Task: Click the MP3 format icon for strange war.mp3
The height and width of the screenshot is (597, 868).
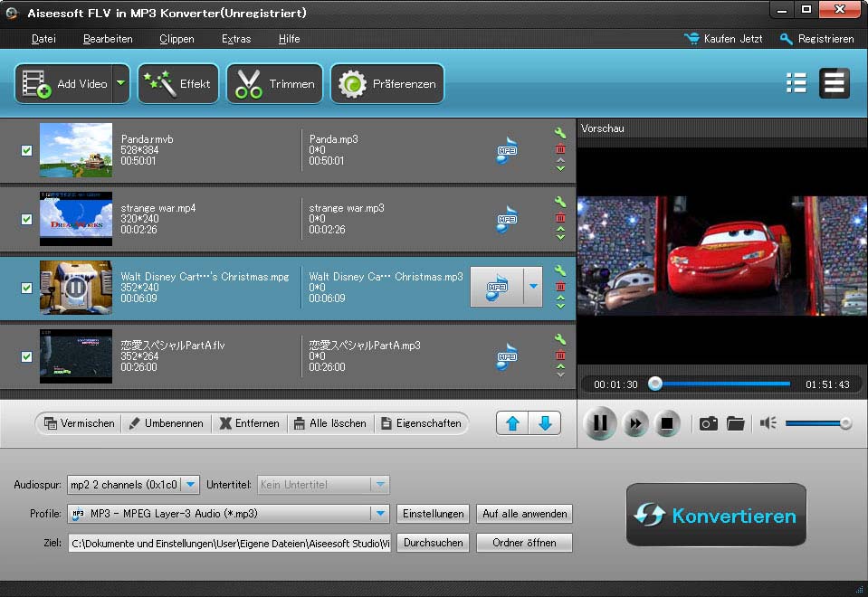Action: [507, 219]
